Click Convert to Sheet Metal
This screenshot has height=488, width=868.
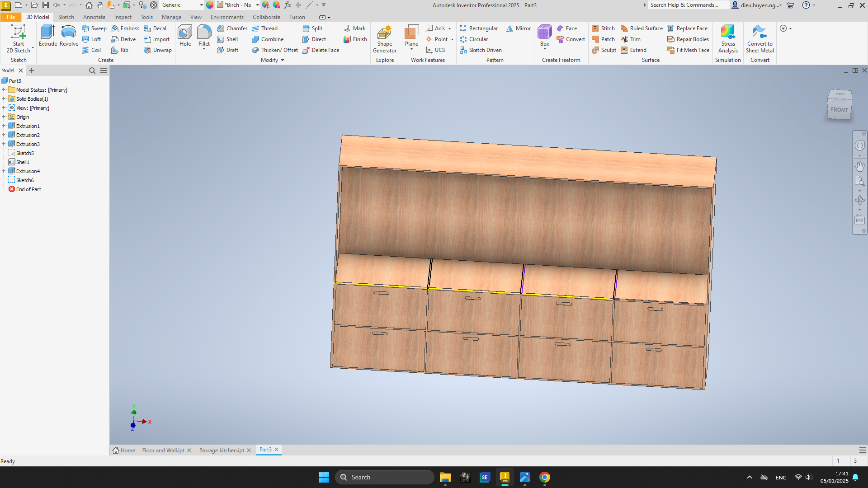[x=759, y=39]
